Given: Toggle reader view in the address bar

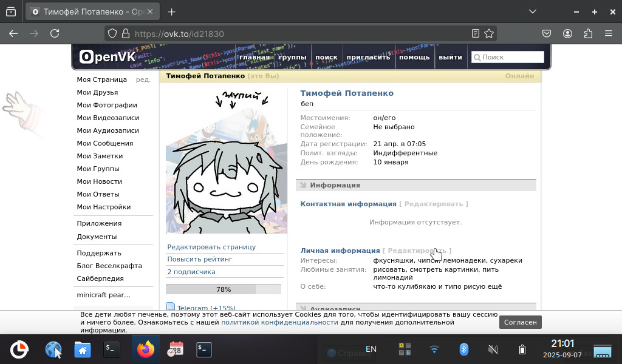Looking at the screenshot, I should 476,34.
